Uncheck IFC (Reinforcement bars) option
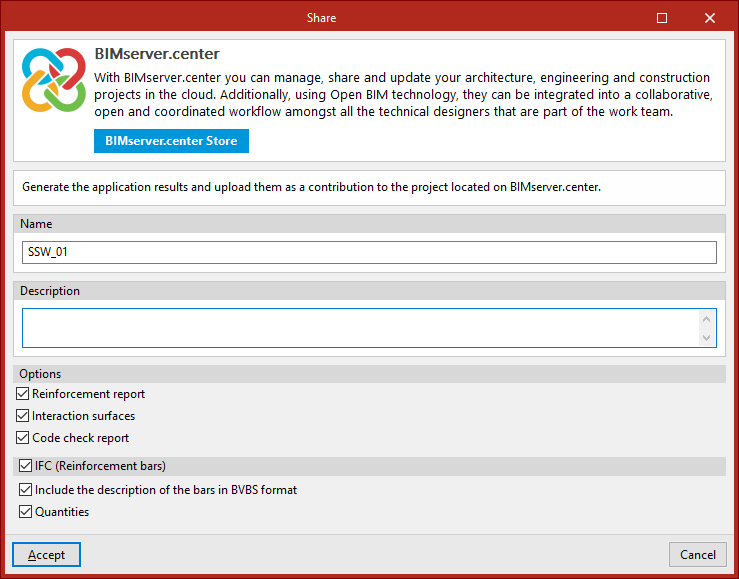The height and width of the screenshot is (579, 739). 25,466
